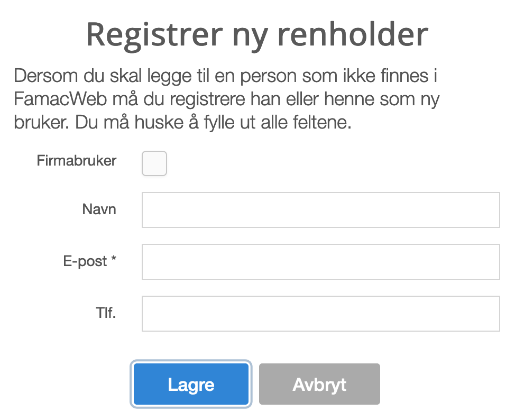Dismiss registration with the Avbryt button
Viewport: 515px width, 420px height.
(x=319, y=384)
